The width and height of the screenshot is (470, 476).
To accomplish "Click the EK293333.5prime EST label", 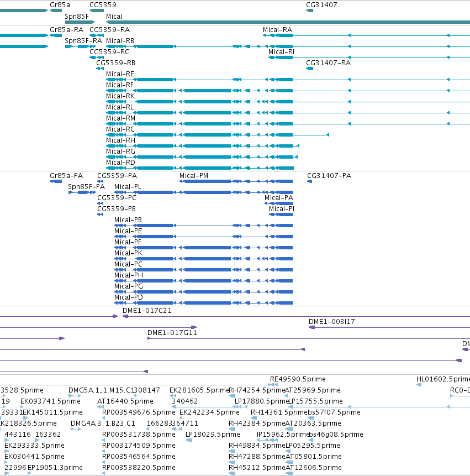I will [34, 446].
